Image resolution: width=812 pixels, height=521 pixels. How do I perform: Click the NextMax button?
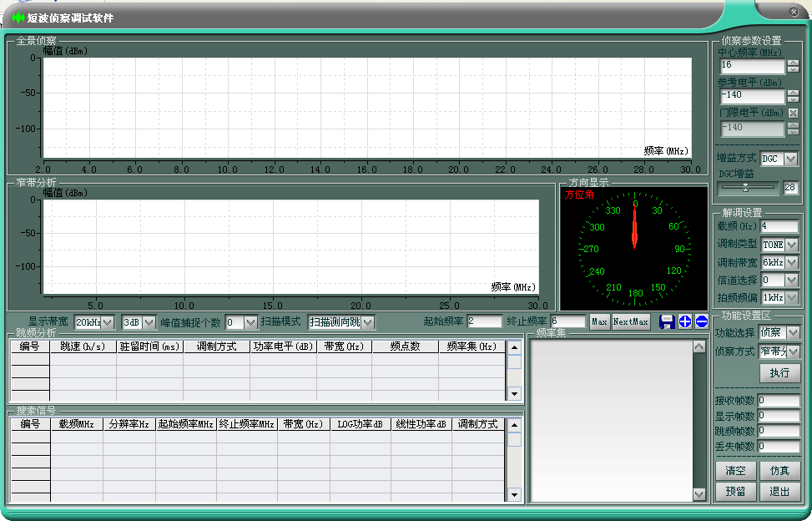[631, 321]
